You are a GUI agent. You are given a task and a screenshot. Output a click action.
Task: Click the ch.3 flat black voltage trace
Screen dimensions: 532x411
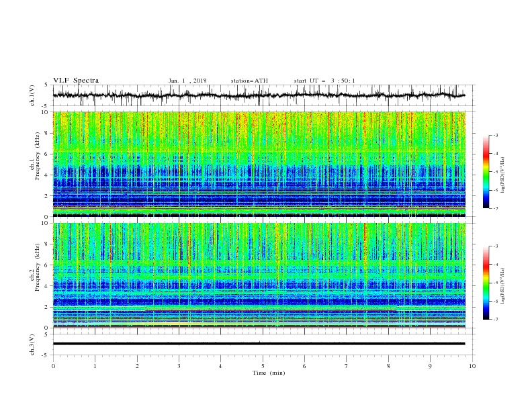coord(259,344)
